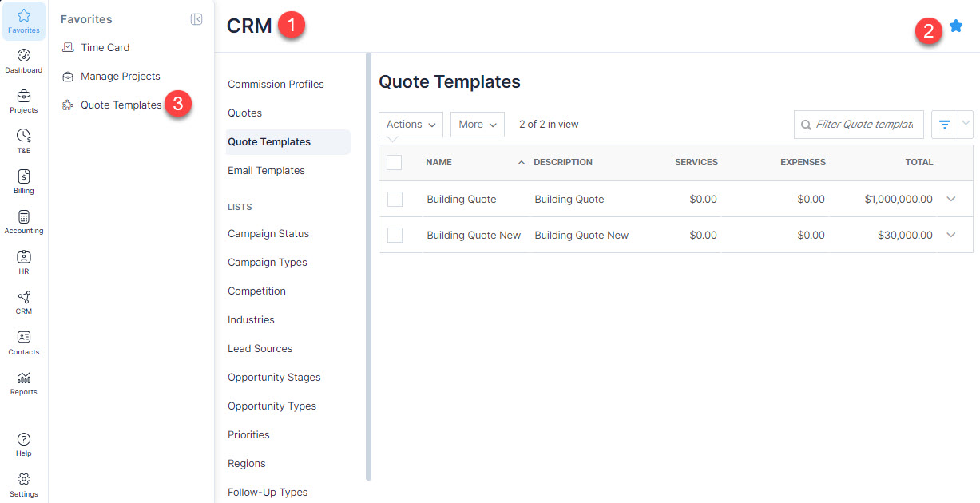Viewport: 980px width, 503px height.
Task: Open dropdown arrow beside filter button
Action: [966, 124]
